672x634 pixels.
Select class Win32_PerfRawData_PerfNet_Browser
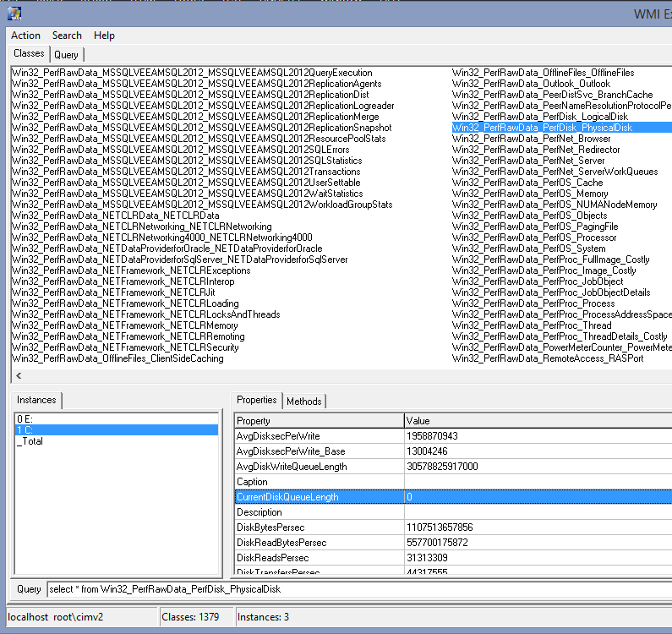coord(532,139)
